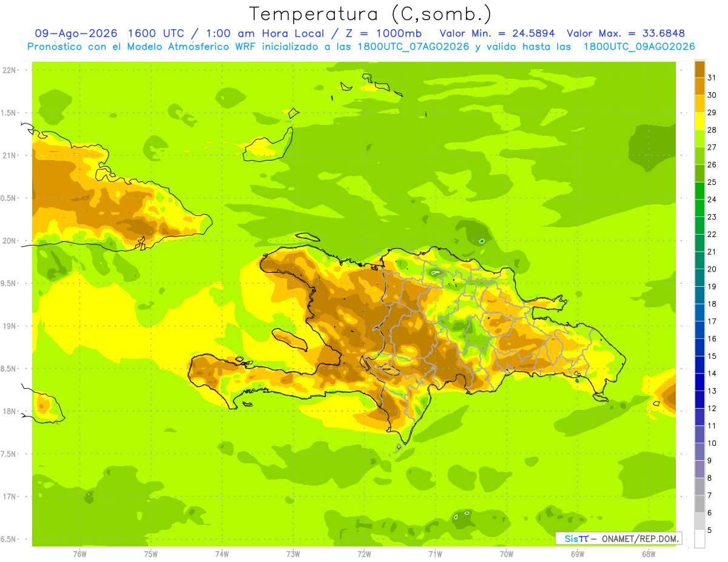Click the legend swatch between 25 and 26
Image resolution: width=728 pixels, height=562 pixels.
click(699, 173)
